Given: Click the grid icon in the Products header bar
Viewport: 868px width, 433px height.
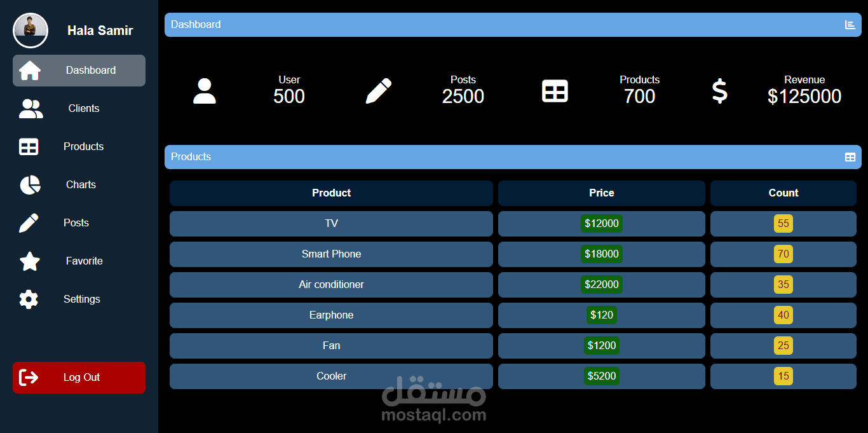Looking at the screenshot, I should tap(850, 156).
